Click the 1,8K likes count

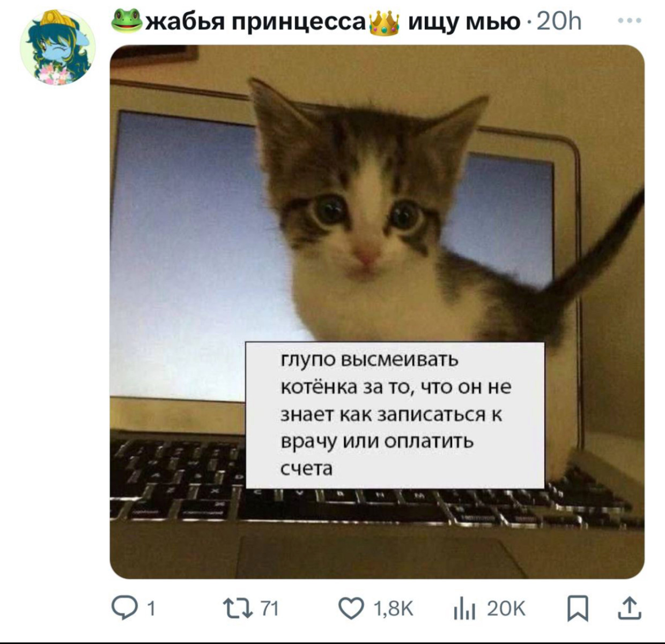393,609
